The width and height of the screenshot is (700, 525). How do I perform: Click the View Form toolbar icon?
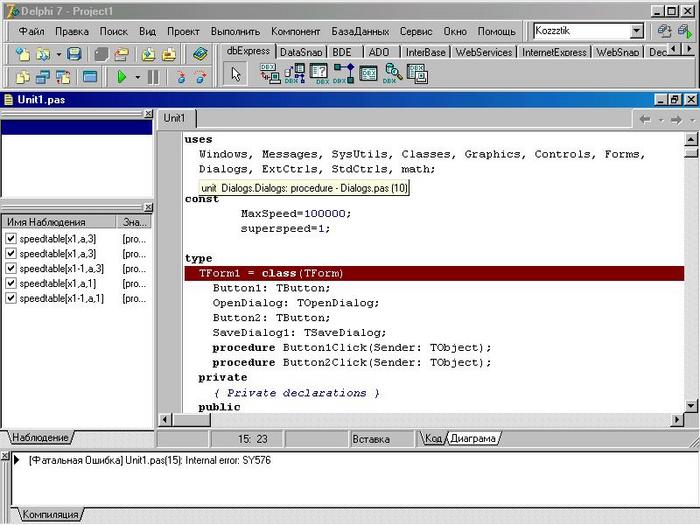tap(43, 77)
